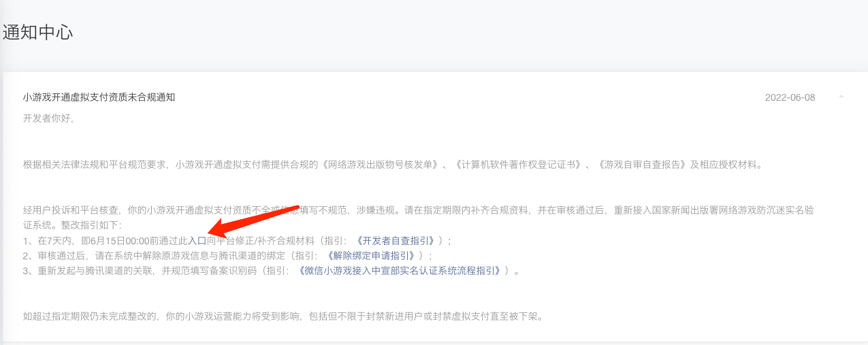Viewport: 868px width, 345px height.
Task: Click the notification date 2022-06-08
Action: pos(790,97)
